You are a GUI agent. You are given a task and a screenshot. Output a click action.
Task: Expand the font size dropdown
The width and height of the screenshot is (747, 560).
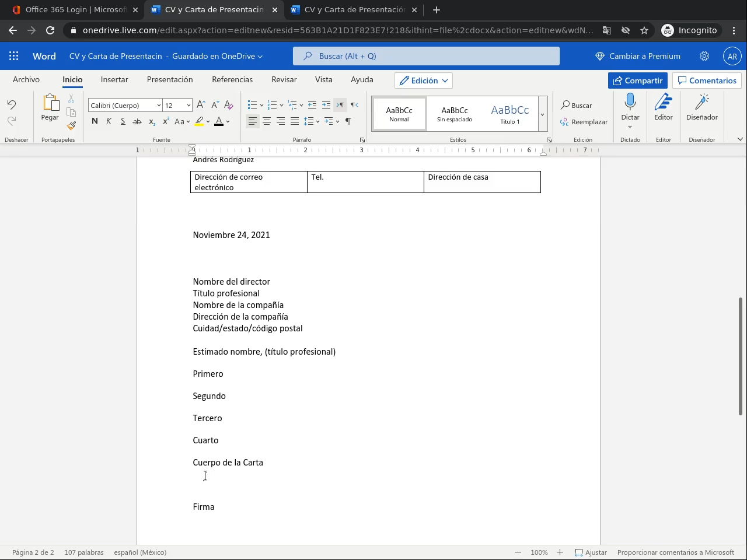188,106
